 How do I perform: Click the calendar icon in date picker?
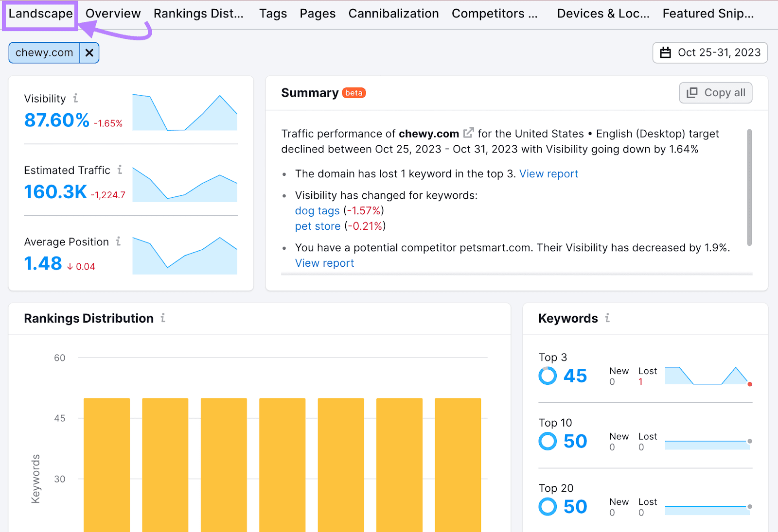point(665,52)
